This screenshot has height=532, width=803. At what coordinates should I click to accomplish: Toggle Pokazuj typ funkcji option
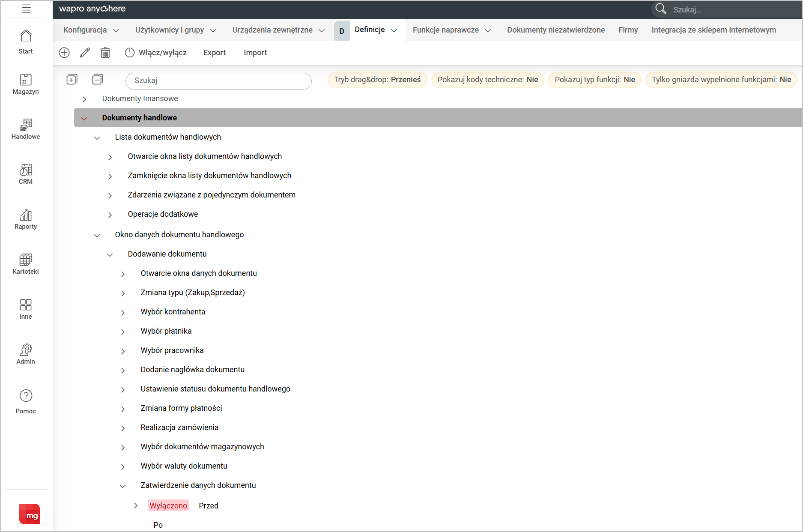pyautogui.click(x=594, y=80)
